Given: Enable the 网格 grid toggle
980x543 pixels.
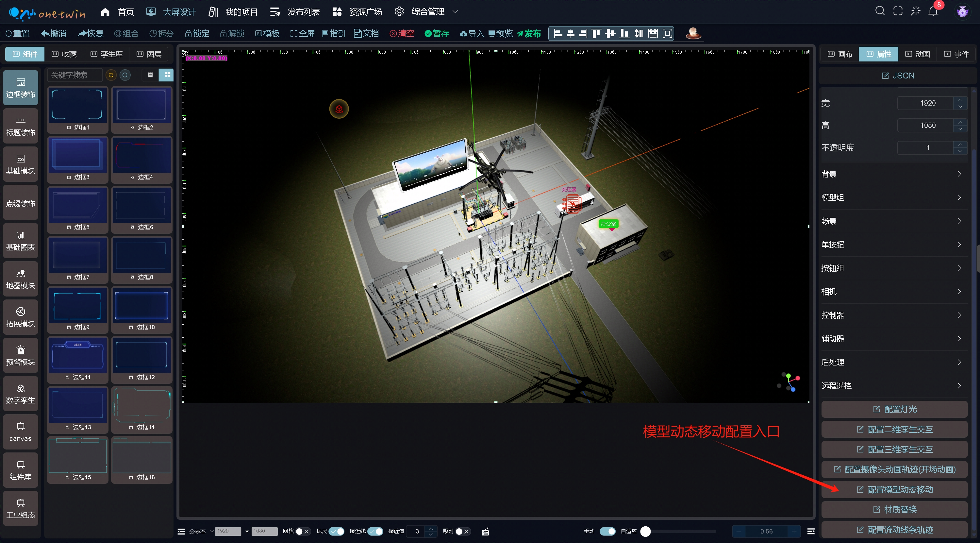Looking at the screenshot, I should [303, 531].
